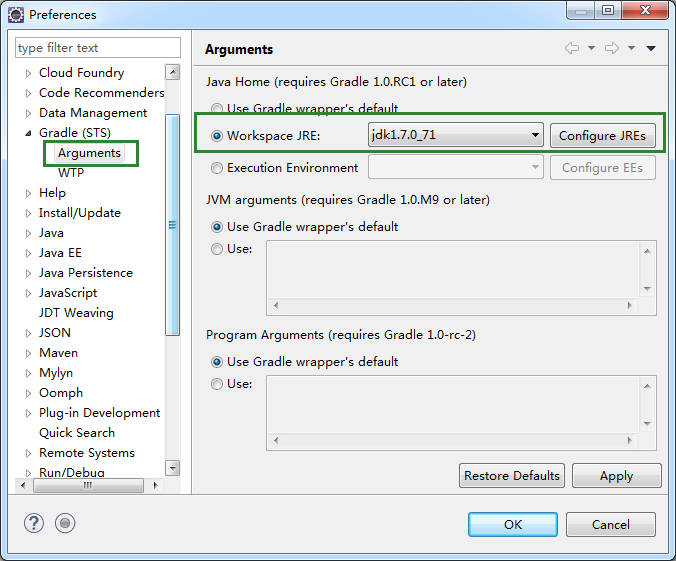Click the Oomph preference recorder icon
Viewport: 676px width, 561px height.
click(65, 523)
